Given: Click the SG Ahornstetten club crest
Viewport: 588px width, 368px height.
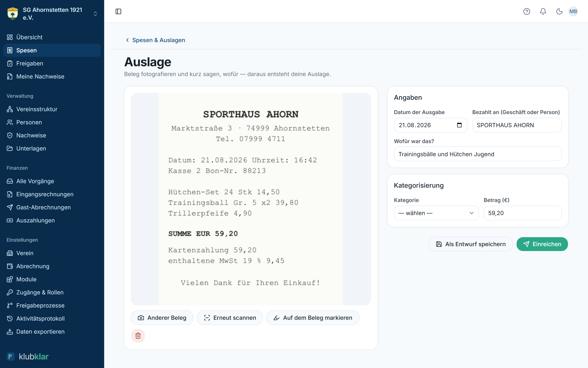Looking at the screenshot, I should (13, 14).
